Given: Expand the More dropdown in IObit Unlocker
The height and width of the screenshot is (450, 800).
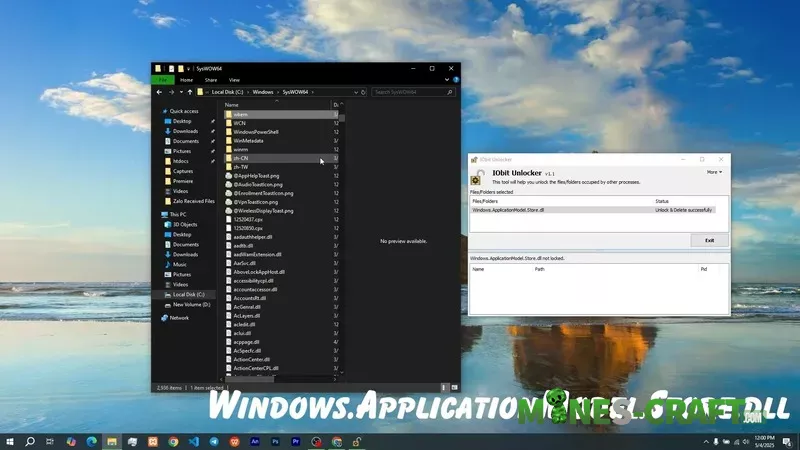Looking at the screenshot, I should tap(714, 172).
